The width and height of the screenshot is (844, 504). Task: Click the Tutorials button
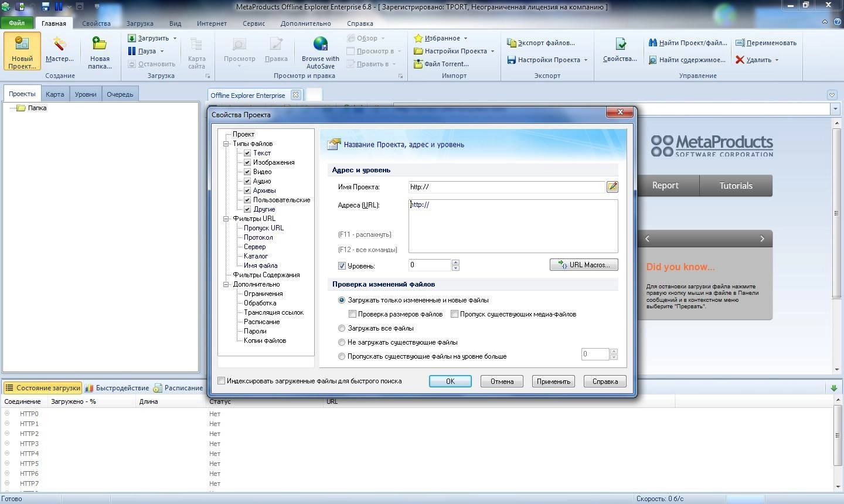[x=736, y=186]
